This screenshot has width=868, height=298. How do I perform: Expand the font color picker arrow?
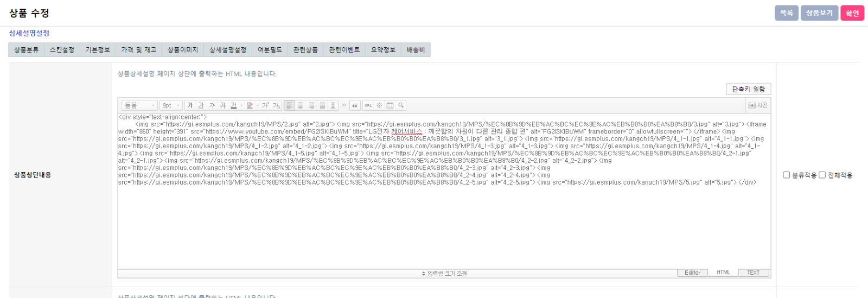coord(241,105)
